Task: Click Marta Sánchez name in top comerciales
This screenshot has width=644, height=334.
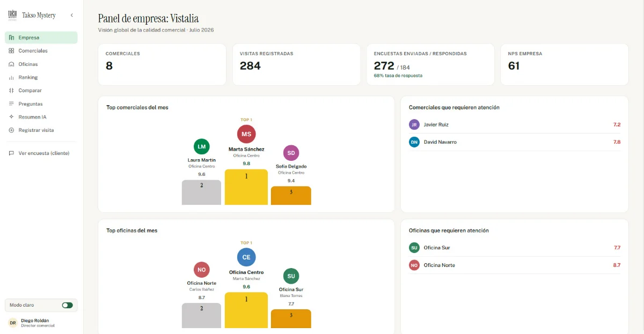Action: coord(246,150)
